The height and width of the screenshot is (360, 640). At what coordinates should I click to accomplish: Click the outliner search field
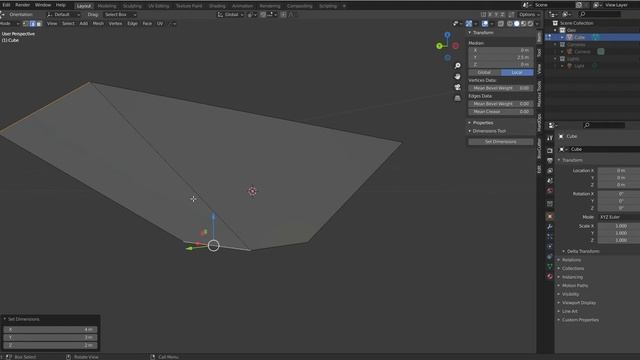point(599,14)
